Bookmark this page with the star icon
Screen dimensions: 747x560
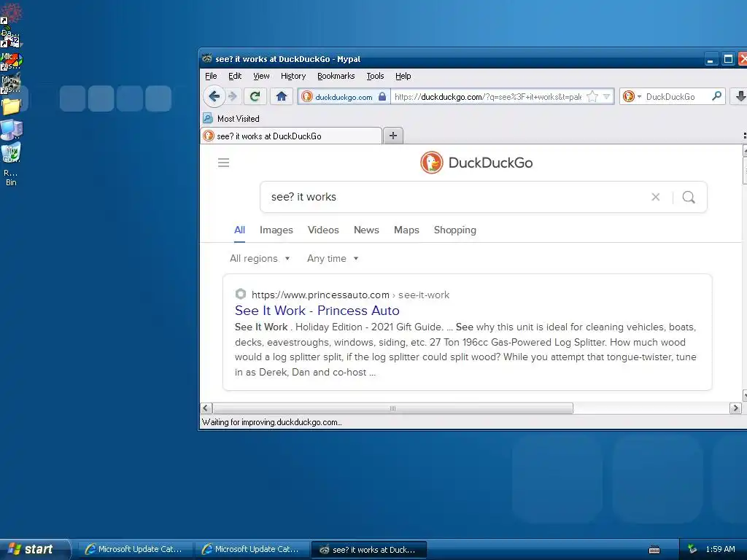[x=592, y=97]
